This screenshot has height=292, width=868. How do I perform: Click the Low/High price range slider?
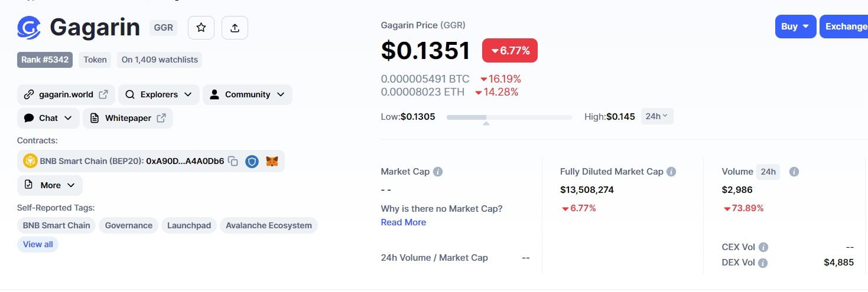(x=509, y=117)
